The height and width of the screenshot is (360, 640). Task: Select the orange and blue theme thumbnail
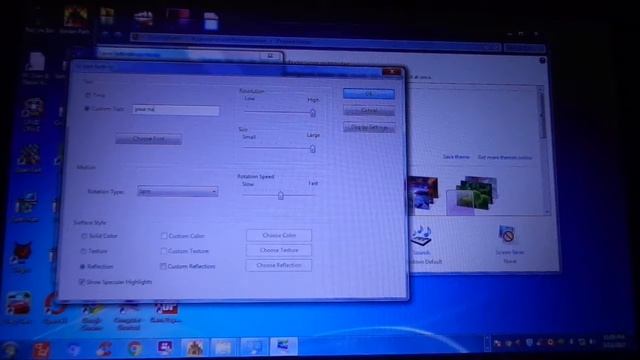tap(423, 193)
